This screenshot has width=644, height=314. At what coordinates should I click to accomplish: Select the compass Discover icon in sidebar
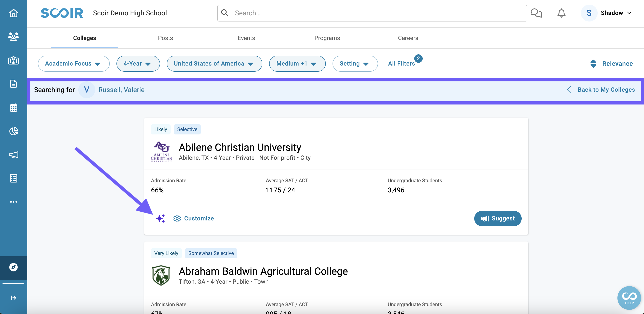pyautogui.click(x=13, y=267)
